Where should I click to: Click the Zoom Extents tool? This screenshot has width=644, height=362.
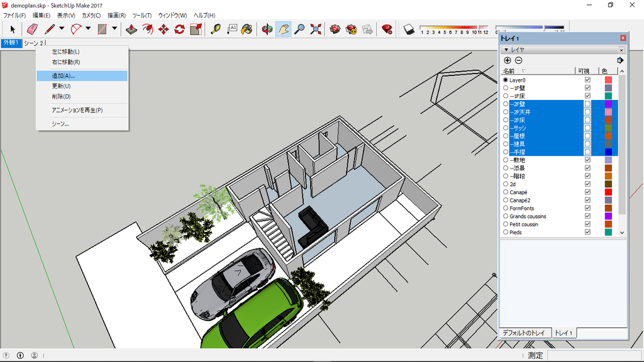click(316, 29)
